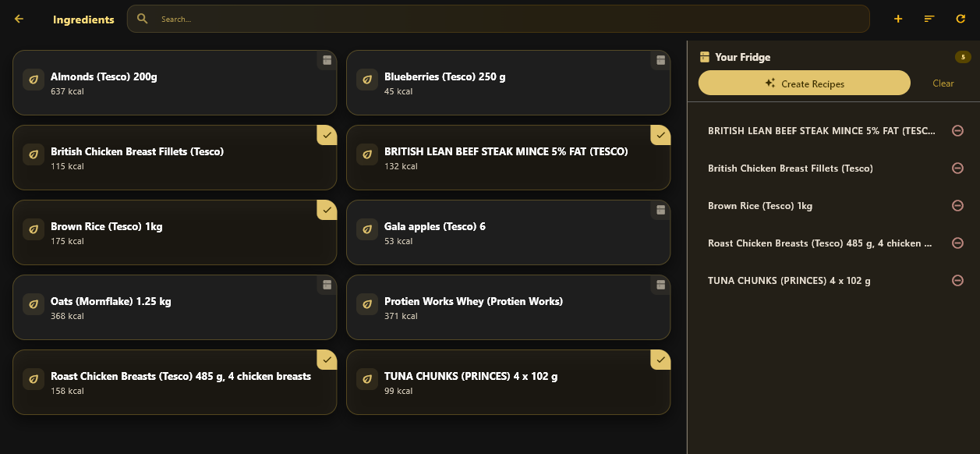This screenshot has width=980, height=454.
Task: Toggle the checkmark on the Brown Rice card
Action: coord(327,210)
